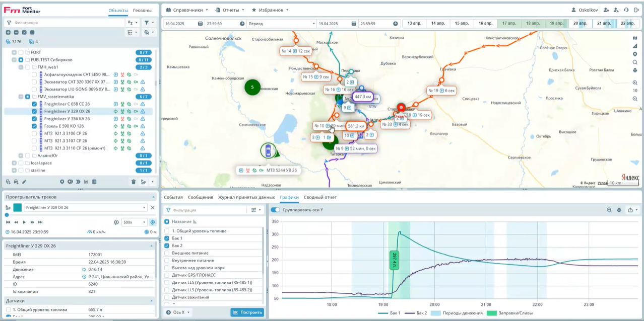The width and height of the screenshot is (644, 321).
Task: Start track playback with the play button
Action: pyautogui.click(x=24, y=222)
